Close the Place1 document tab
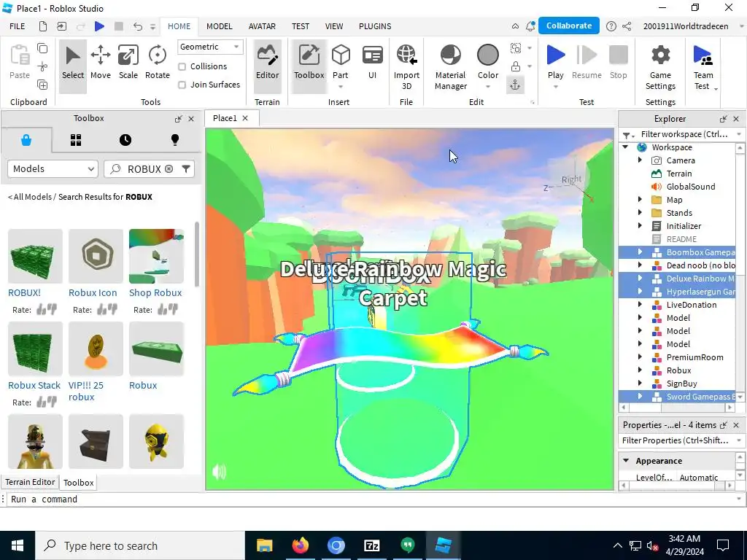747x560 pixels. 245,118
